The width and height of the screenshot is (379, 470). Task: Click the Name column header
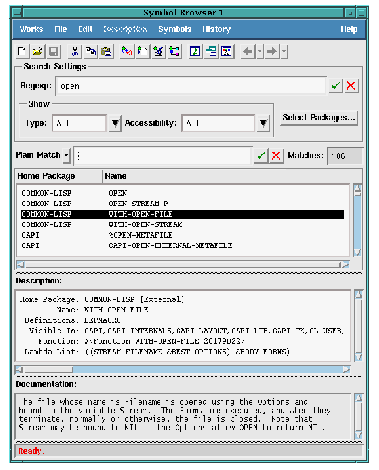coord(232,176)
